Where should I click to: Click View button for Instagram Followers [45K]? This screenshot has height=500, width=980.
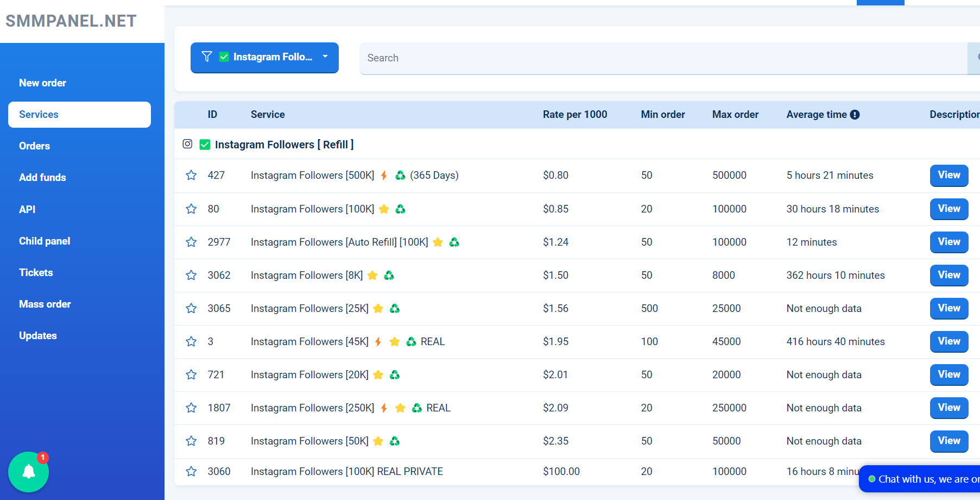(x=949, y=341)
